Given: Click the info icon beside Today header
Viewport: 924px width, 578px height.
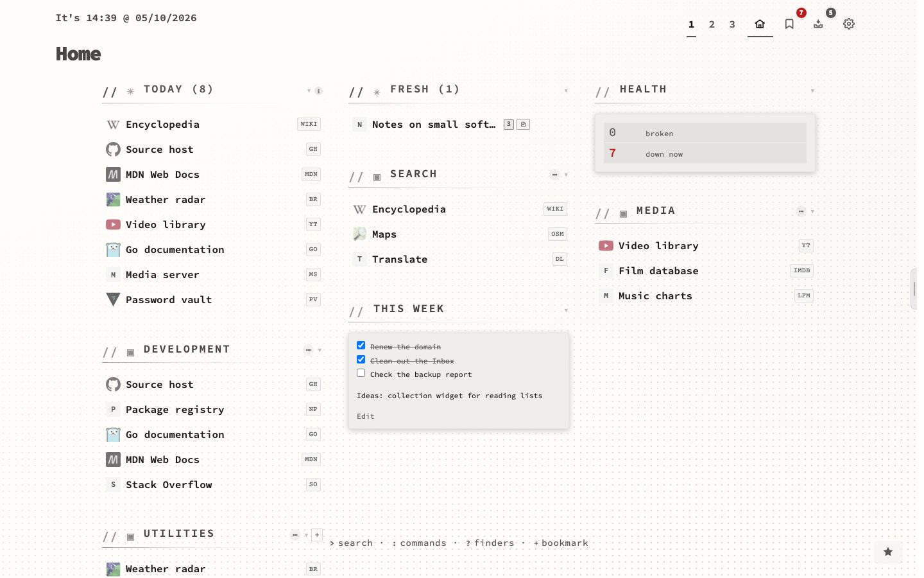Looking at the screenshot, I should [318, 91].
